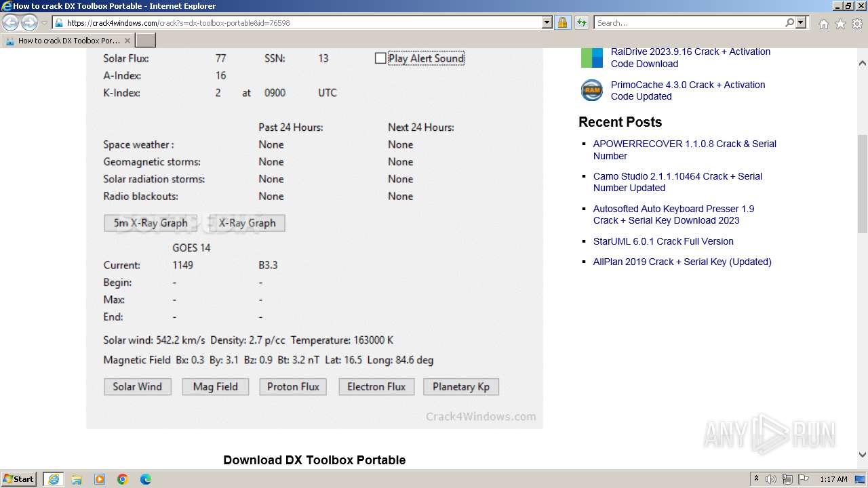Open StarUML 6.0.1 Crack Full Version link
The image size is (868, 488).
pyautogui.click(x=663, y=241)
